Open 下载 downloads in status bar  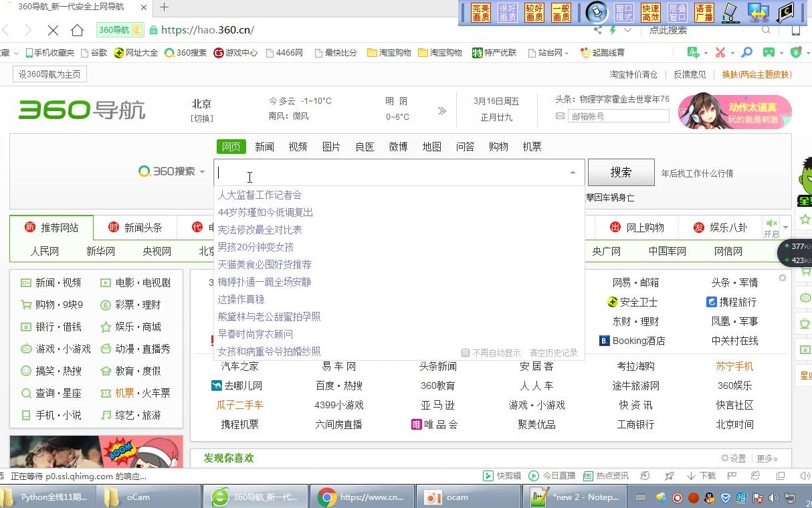point(701,476)
